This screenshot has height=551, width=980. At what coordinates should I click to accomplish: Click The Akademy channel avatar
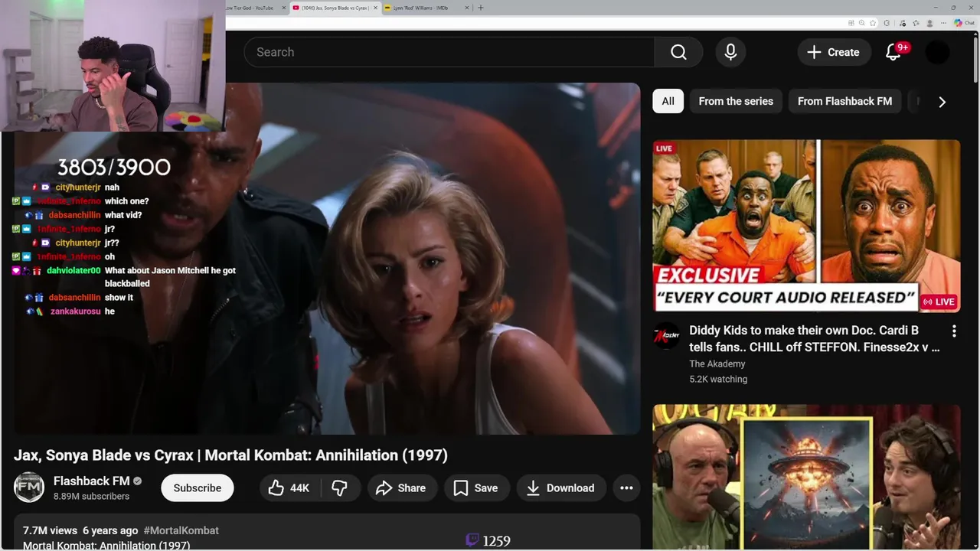pyautogui.click(x=666, y=336)
